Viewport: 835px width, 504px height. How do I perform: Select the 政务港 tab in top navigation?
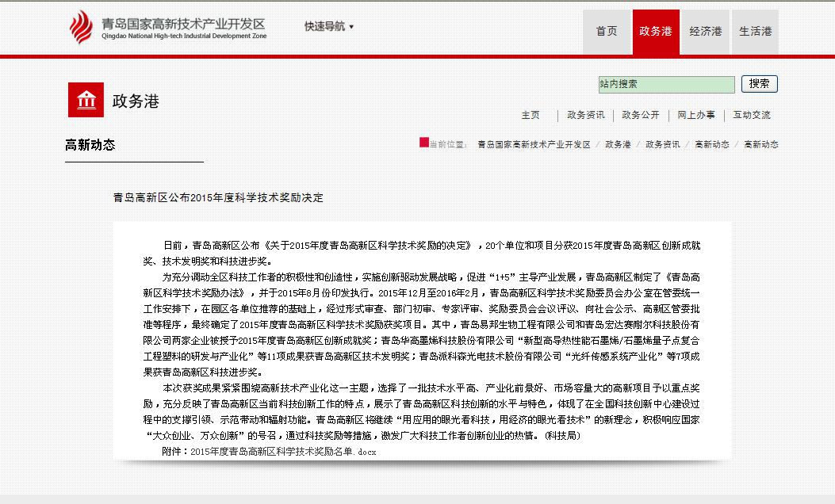pyautogui.click(x=656, y=32)
